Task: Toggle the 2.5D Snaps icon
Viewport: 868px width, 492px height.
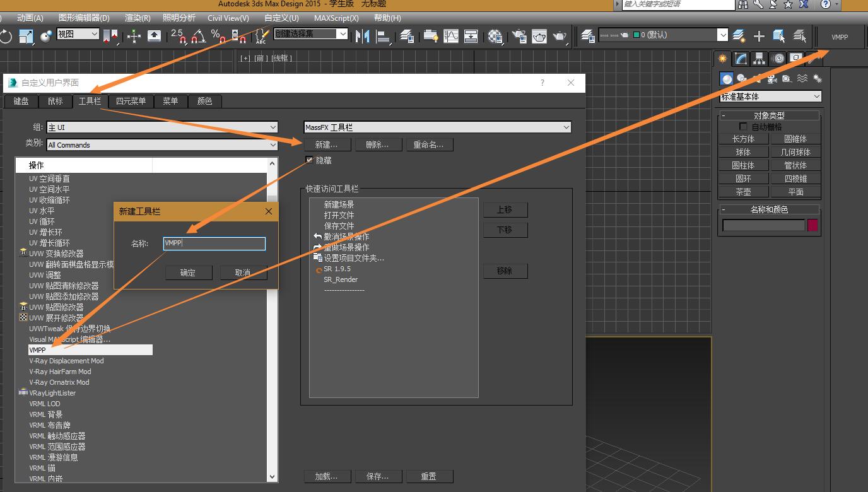Action: pyautogui.click(x=179, y=36)
